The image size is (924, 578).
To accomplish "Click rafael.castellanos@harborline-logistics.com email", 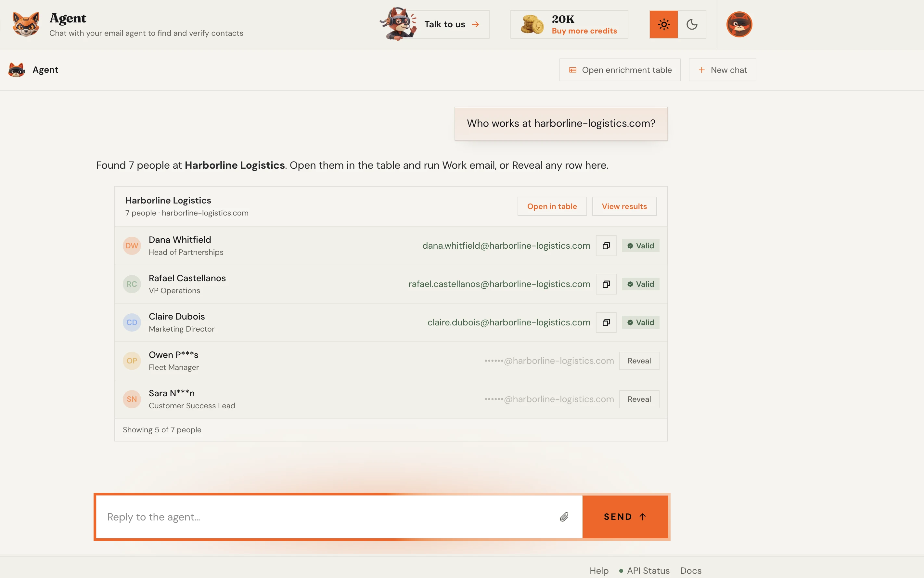I will [499, 284].
